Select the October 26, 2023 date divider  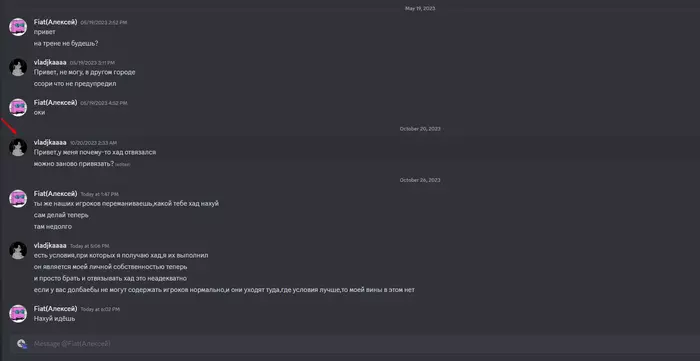coord(420,180)
